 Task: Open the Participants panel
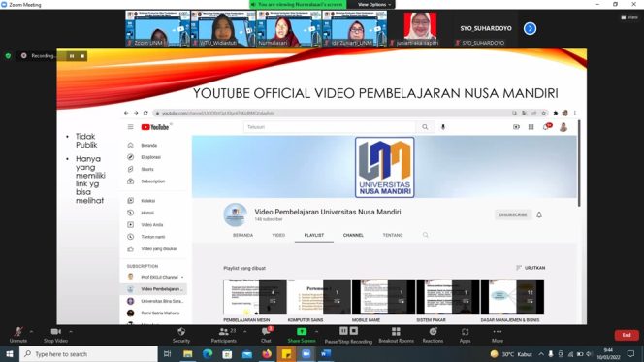coord(224,335)
